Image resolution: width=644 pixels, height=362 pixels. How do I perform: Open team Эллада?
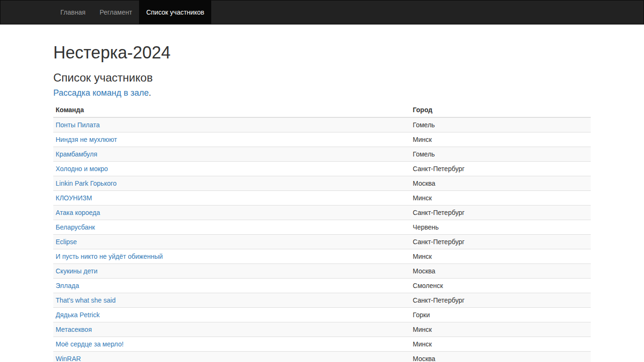[x=67, y=286]
